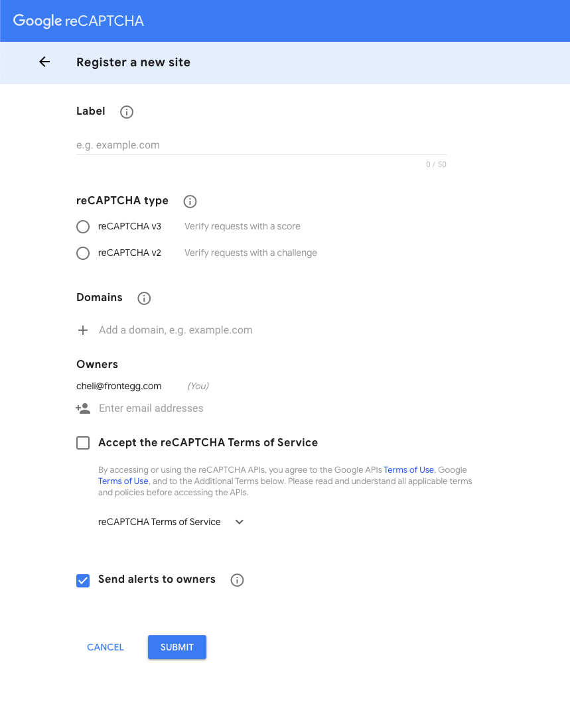
Task: Click the plus icon to add a domain
Action: point(83,330)
